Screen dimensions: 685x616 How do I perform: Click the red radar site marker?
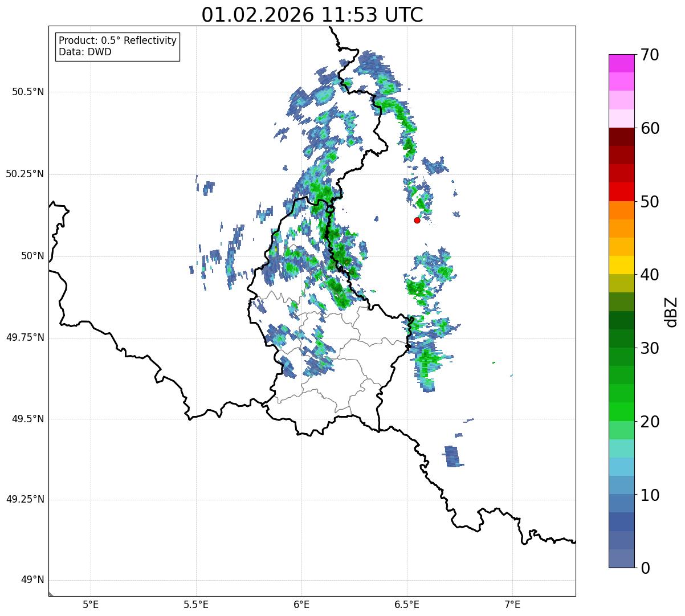417,220
